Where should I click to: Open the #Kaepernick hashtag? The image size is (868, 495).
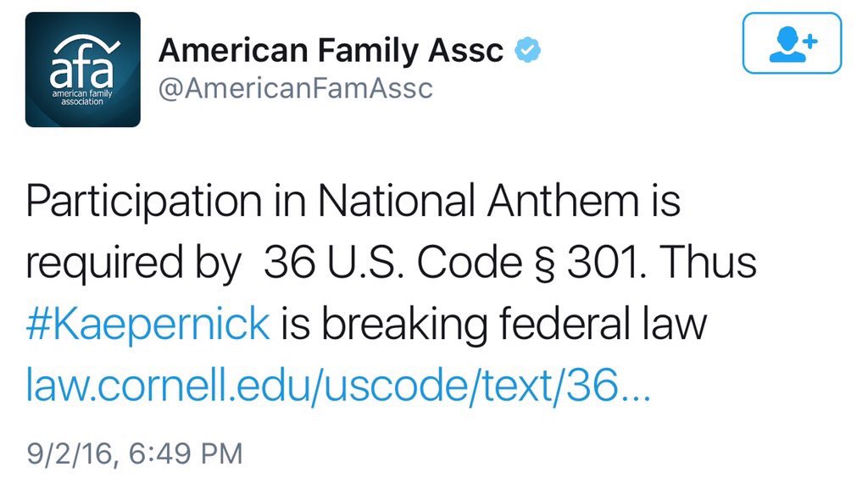pyautogui.click(x=147, y=325)
